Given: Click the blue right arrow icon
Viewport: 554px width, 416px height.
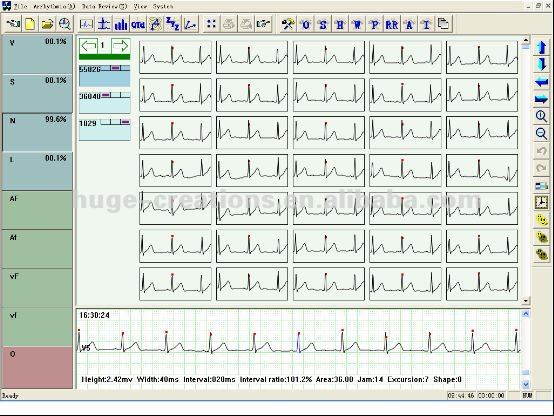Looking at the screenshot, I should point(541,99).
